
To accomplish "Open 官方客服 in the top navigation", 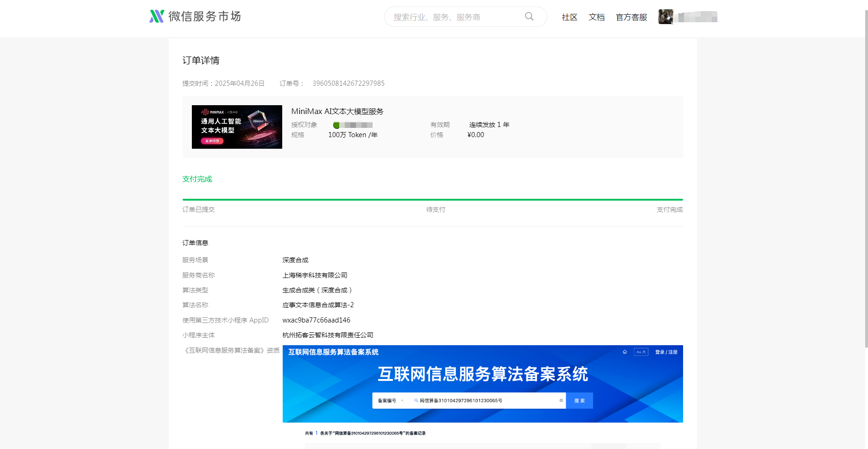I will point(631,17).
